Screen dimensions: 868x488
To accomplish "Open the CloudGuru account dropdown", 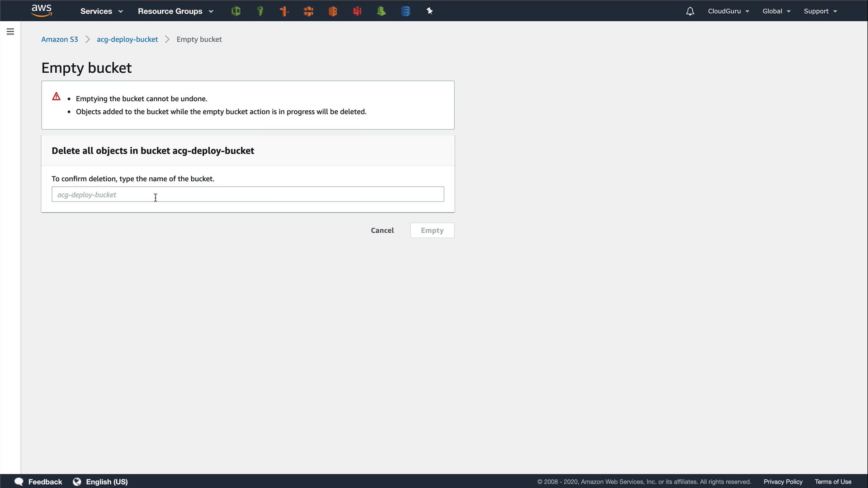I will (x=728, y=11).
